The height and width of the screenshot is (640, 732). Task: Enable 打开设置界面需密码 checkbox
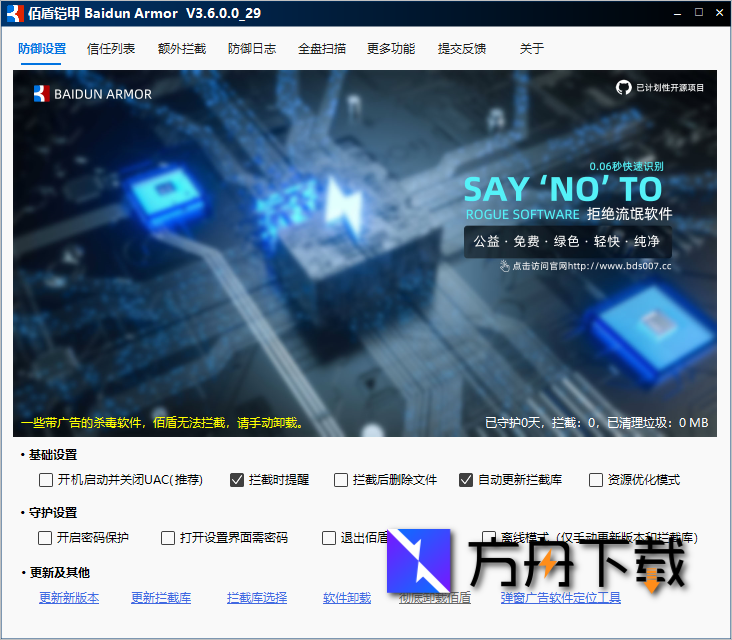[168, 538]
